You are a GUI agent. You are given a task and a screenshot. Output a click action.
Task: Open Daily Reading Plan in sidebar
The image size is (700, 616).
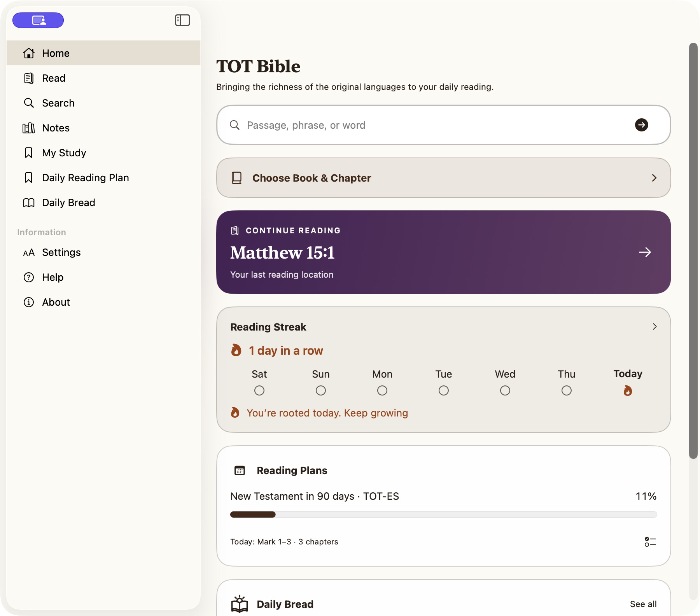[x=103, y=177]
